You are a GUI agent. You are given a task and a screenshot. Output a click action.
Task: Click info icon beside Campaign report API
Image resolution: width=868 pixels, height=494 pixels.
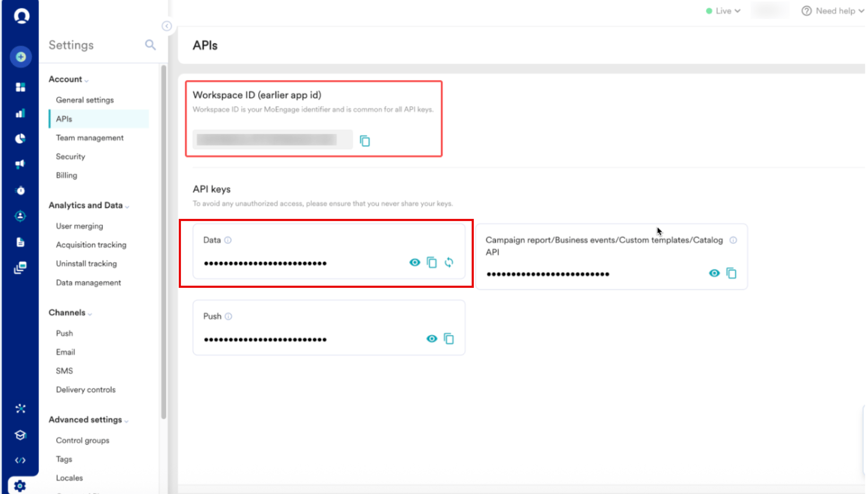coord(733,240)
